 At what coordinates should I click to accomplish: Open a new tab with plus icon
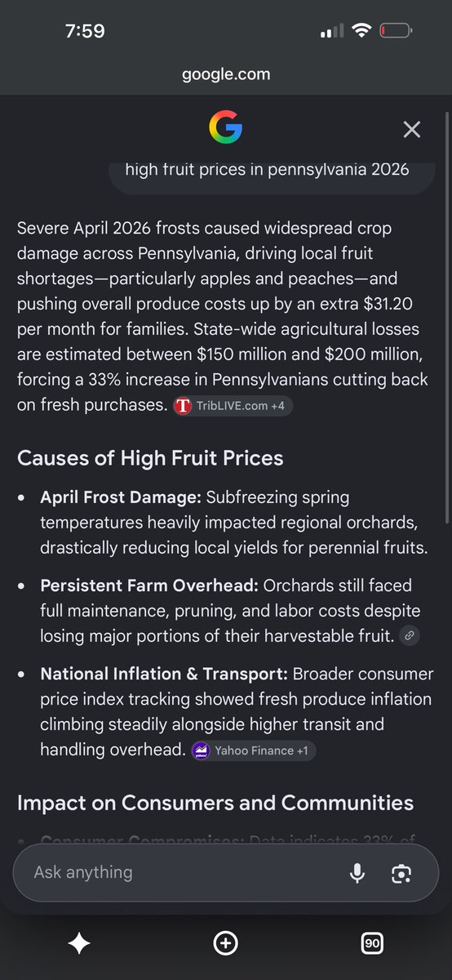(x=225, y=944)
